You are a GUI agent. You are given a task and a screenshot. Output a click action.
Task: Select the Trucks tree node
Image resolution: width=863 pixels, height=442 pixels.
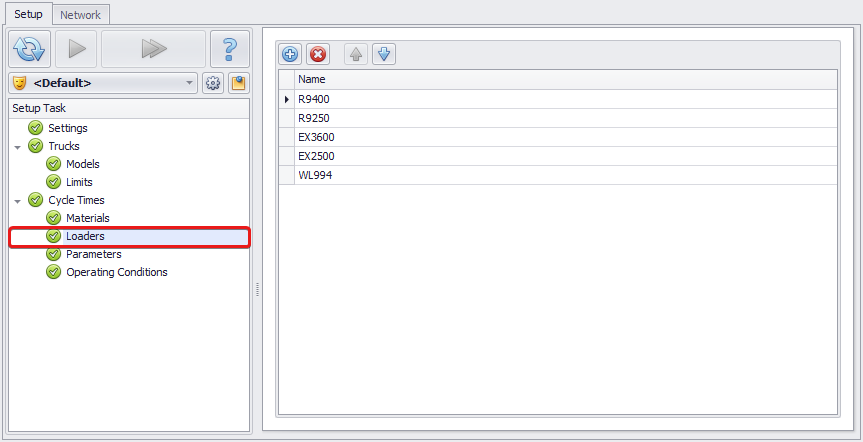(64, 146)
